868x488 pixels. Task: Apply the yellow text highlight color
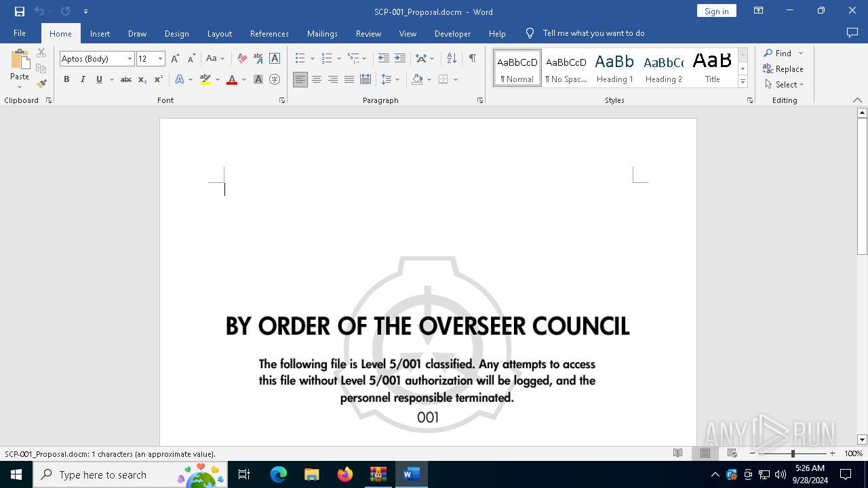(205, 79)
